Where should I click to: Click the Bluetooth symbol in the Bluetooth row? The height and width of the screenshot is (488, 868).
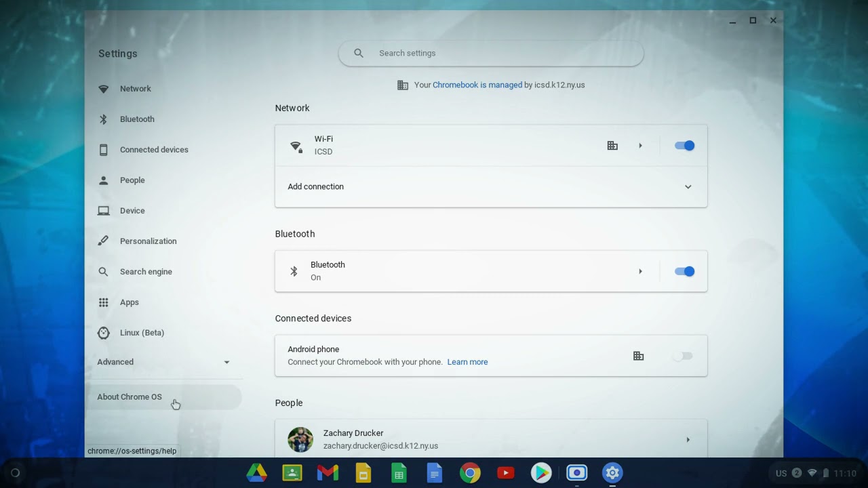294,271
